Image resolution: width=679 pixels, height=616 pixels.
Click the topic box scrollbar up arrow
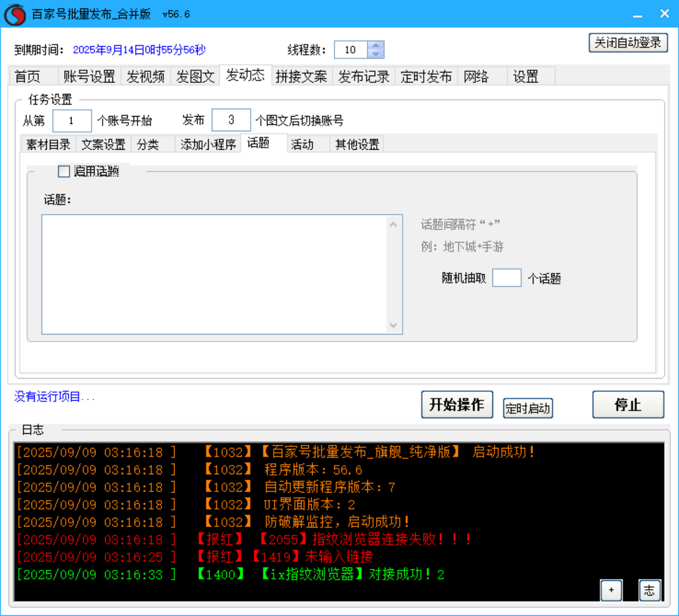[x=394, y=223]
